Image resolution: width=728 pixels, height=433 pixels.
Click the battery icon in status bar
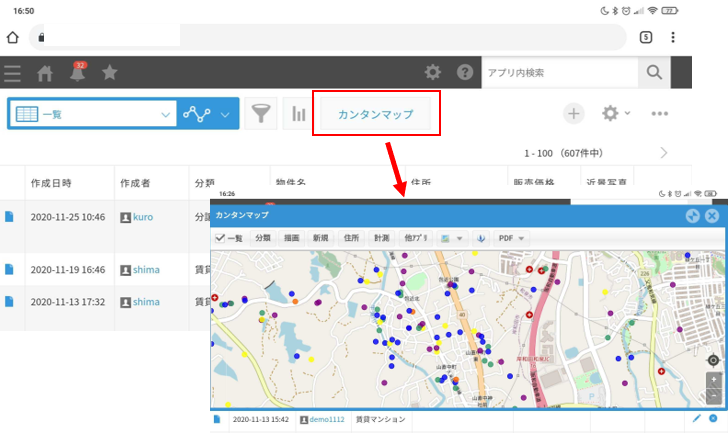(670, 11)
